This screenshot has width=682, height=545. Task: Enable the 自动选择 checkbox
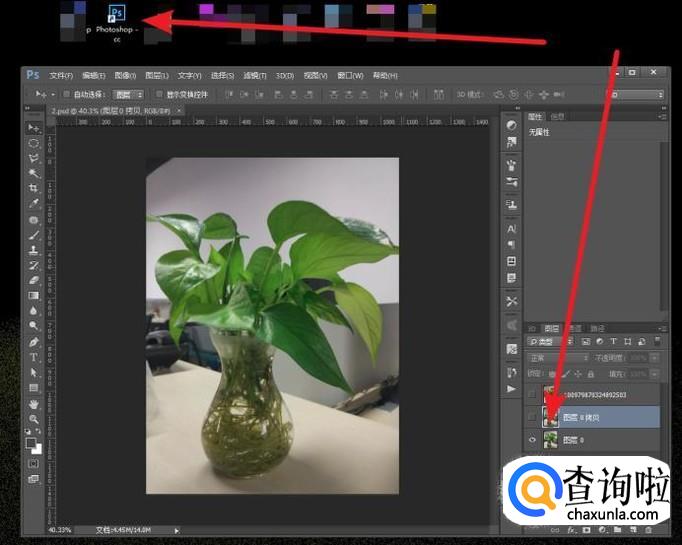[66, 94]
